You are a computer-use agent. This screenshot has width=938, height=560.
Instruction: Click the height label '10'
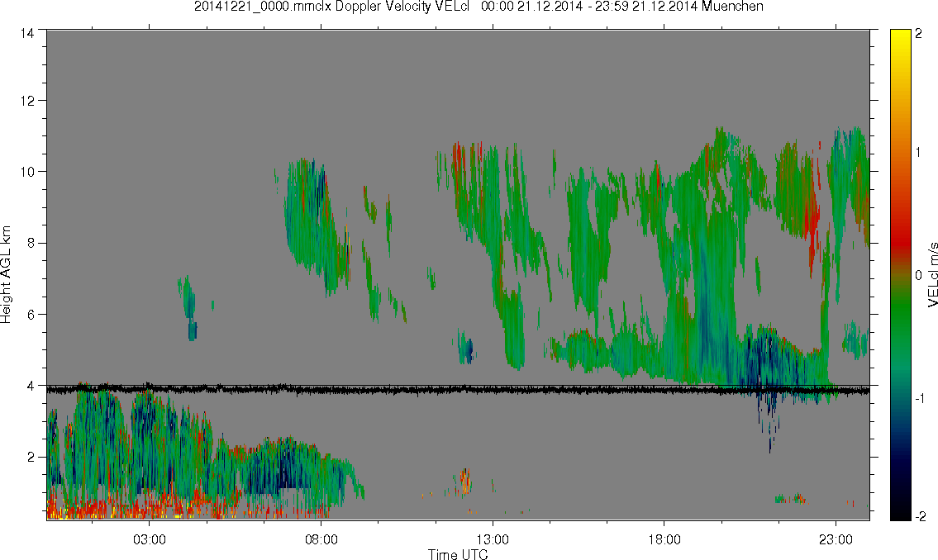point(27,172)
